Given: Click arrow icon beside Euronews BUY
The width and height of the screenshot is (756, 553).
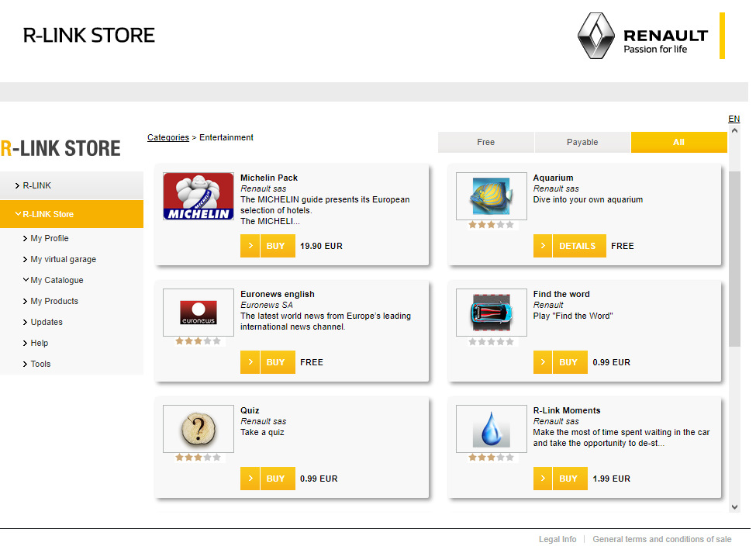Looking at the screenshot, I should click(x=250, y=362).
